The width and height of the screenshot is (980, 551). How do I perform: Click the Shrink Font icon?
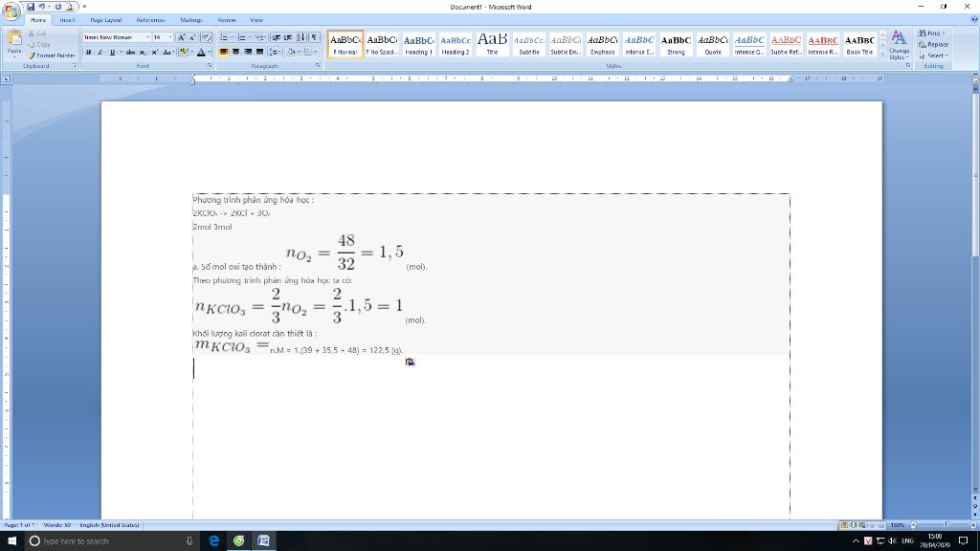[x=192, y=37]
